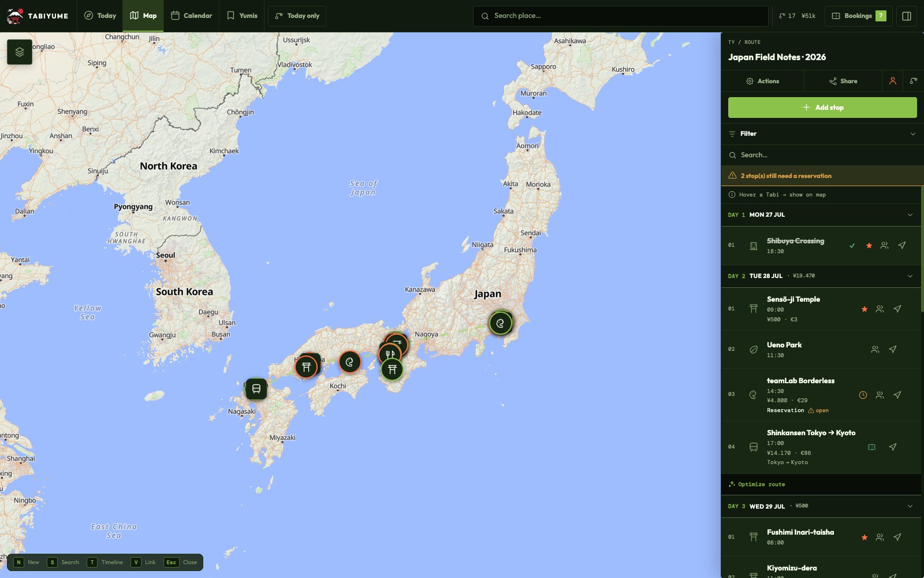This screenshot has width=924, height=578.
Task: Open companions icon for Fushimi Inari-taisha
Action: [880, 537]
